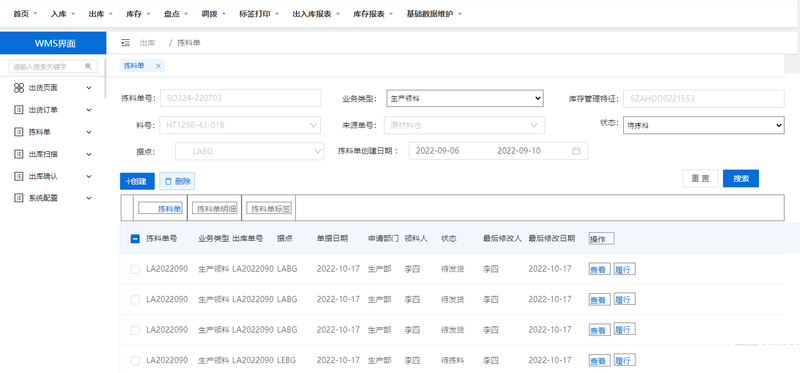Click the 删除 button
Viewport: 800px width, 373px height.
pyautogui.click(x=177, y=181)
